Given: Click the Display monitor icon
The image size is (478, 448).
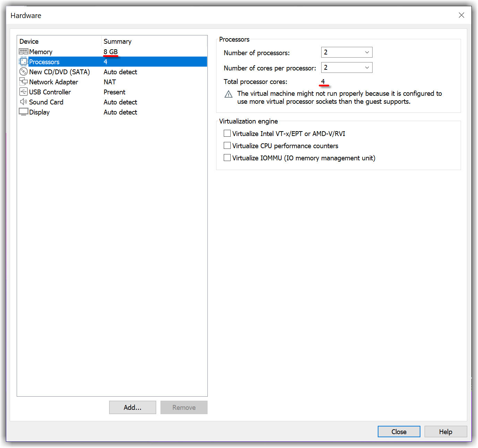Looking at the screenshot, I should point(23,112).
